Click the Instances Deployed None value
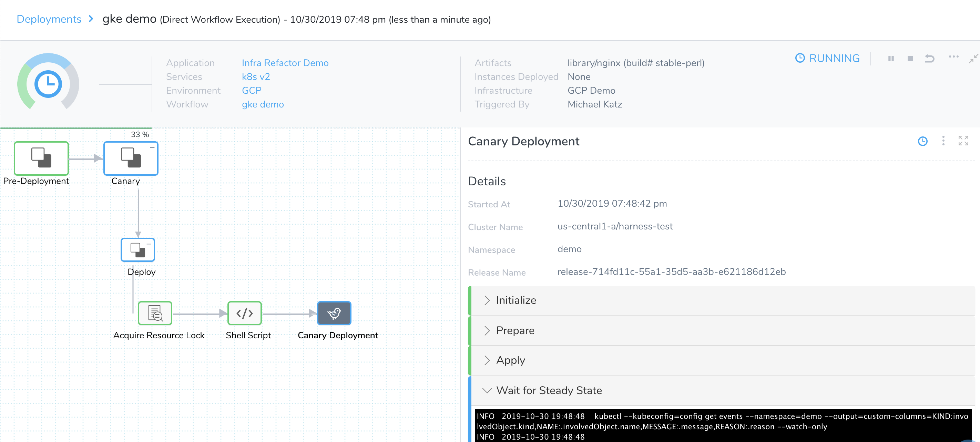Viewport: 980px width, 442px height. 579,76
